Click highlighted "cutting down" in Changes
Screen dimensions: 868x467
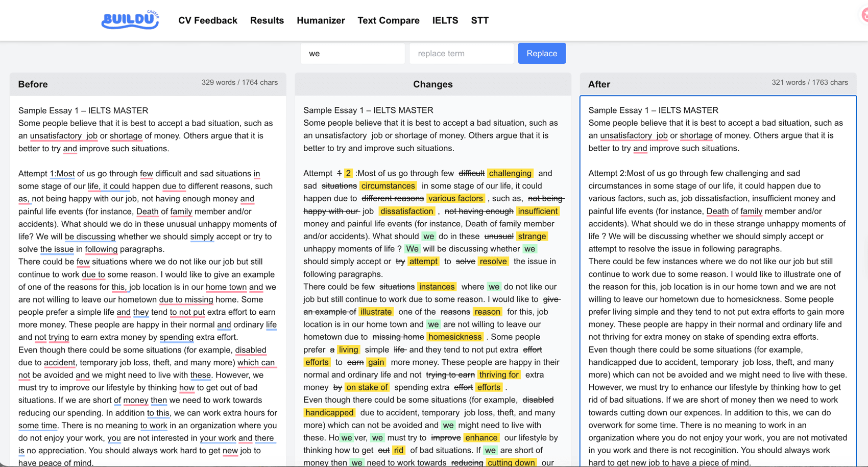(511, 462)
